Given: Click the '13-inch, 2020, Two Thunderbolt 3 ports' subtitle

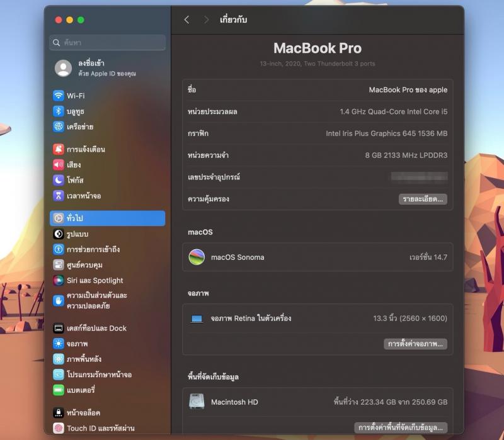Looking at the screenshot, I should 318,64.
